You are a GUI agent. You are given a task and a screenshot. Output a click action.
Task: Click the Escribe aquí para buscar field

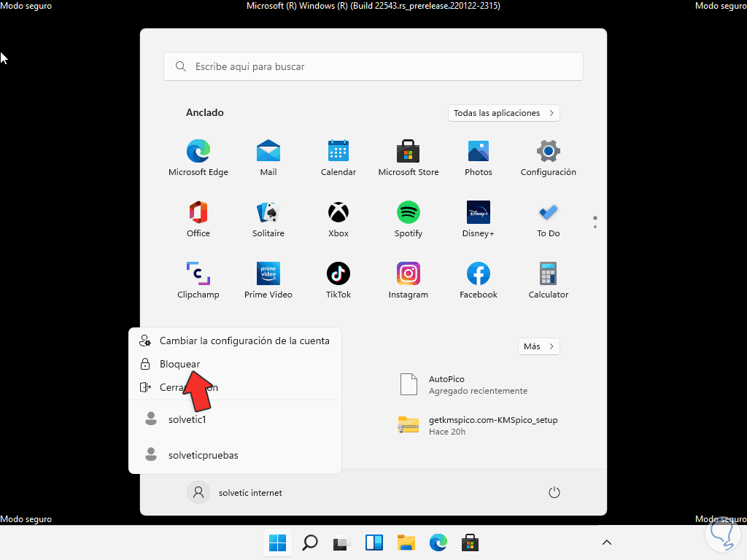point(373,66)
